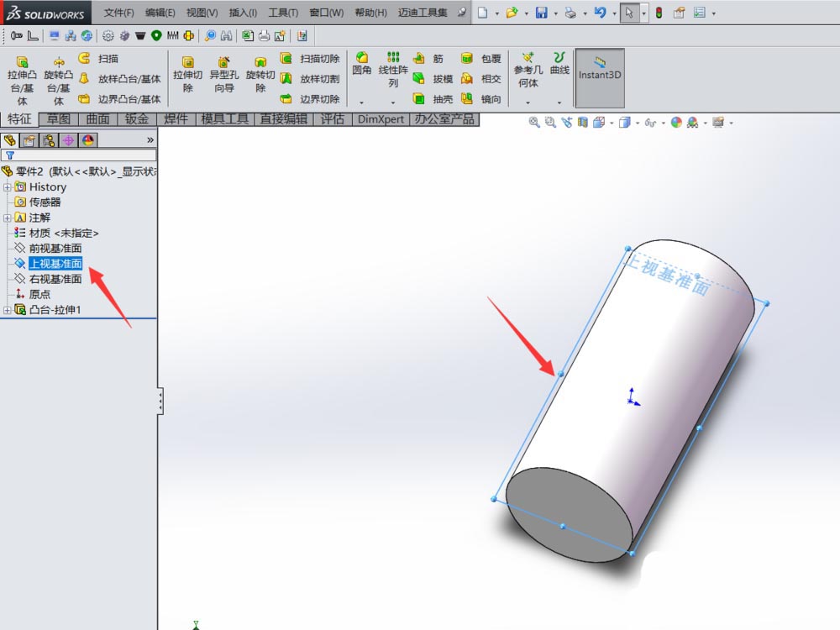
Task: Open the 线性阵列 dropdown arrow
Action: [393, 102]
